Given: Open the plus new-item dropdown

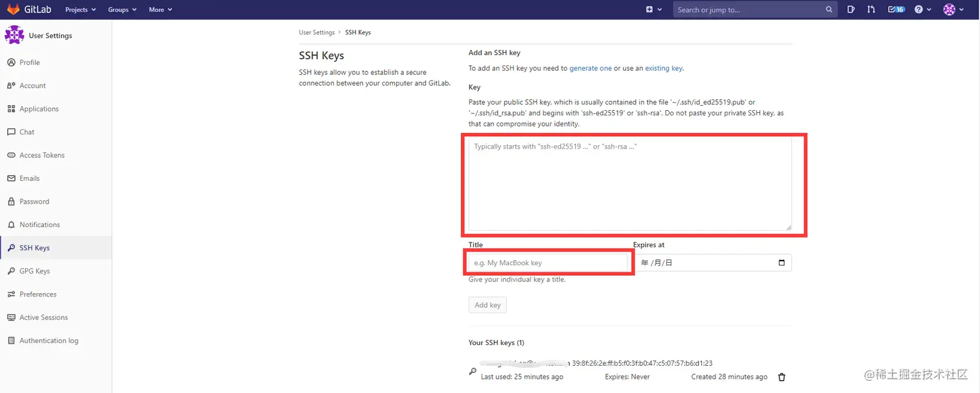Looking at the screenshot, I should [x=654, y=10].
